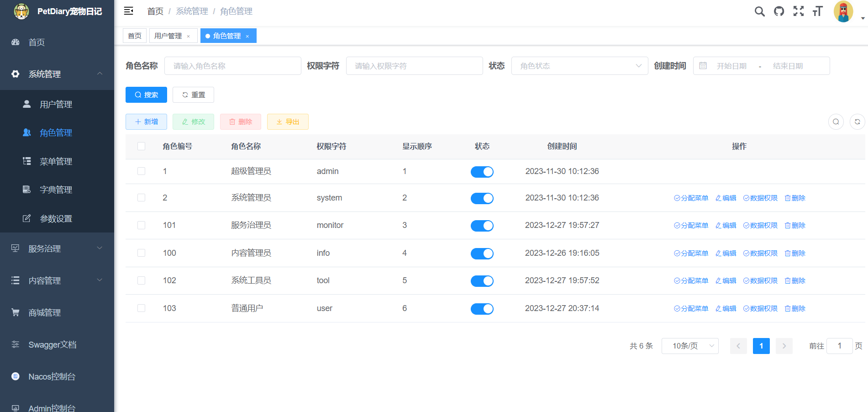Image resolution: width=868 pixels, height=412 pixels.
Task: Click the page jump number field
Action: (x=839, y=346)
